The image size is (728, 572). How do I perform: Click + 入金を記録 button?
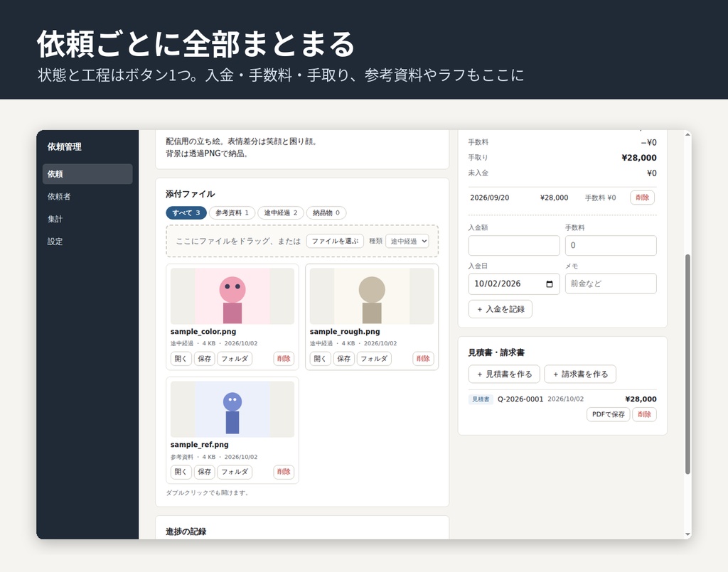pyautogui.click(x=500, y=309)
